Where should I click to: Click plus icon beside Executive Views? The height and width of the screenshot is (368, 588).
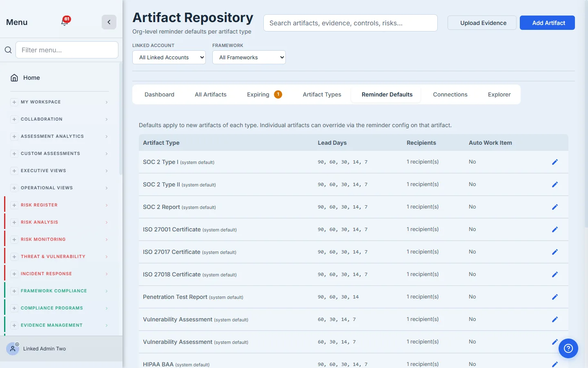point(14,171)
